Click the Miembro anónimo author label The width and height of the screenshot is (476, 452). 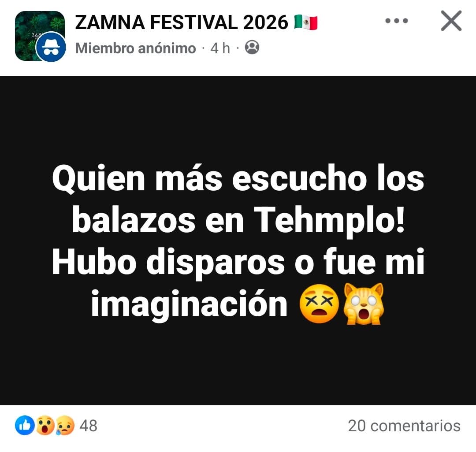[135, 48]
